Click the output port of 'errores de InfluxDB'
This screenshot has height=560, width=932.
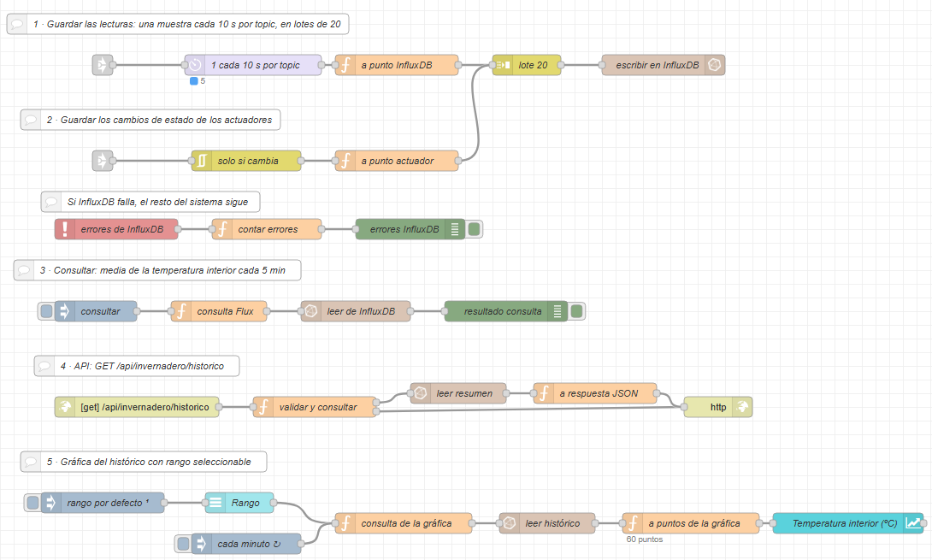click(x=179, y=229)
